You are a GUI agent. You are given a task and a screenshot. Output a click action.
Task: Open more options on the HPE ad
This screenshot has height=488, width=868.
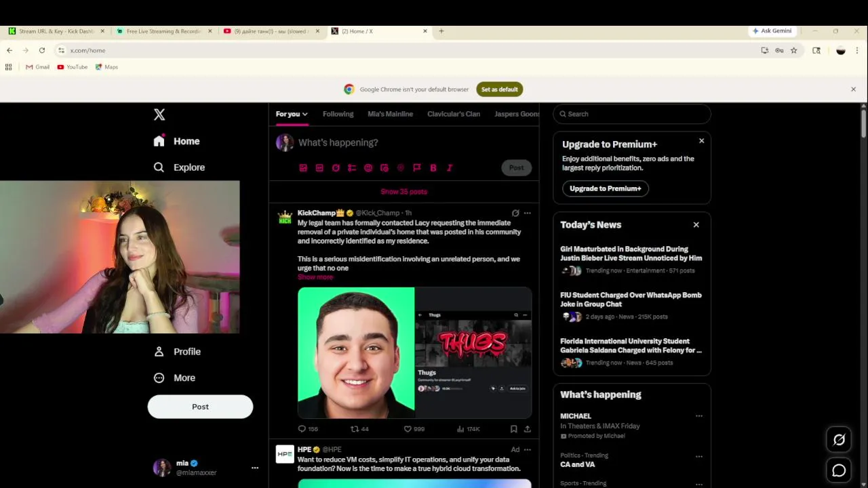coord(528,449)
